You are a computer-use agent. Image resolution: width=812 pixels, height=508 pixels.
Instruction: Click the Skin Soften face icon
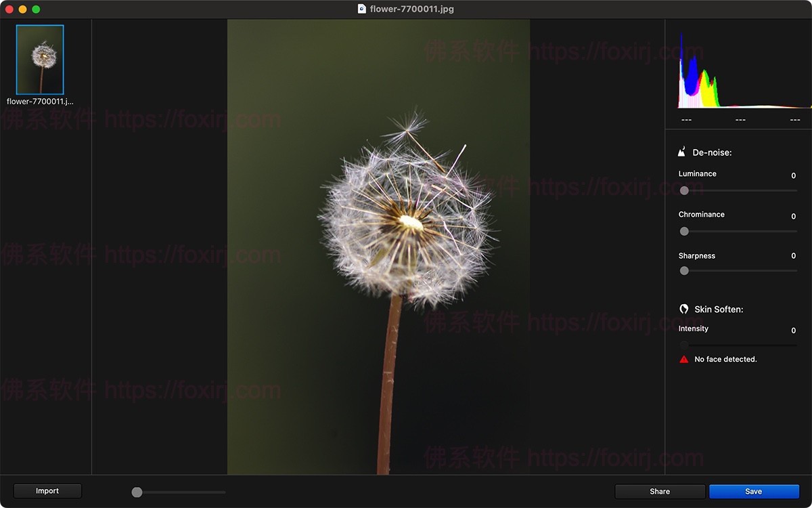point(684,309)
